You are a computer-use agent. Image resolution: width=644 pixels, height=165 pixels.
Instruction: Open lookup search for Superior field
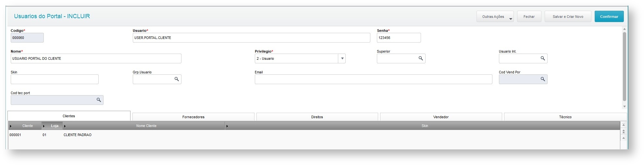tap(420, 58)
